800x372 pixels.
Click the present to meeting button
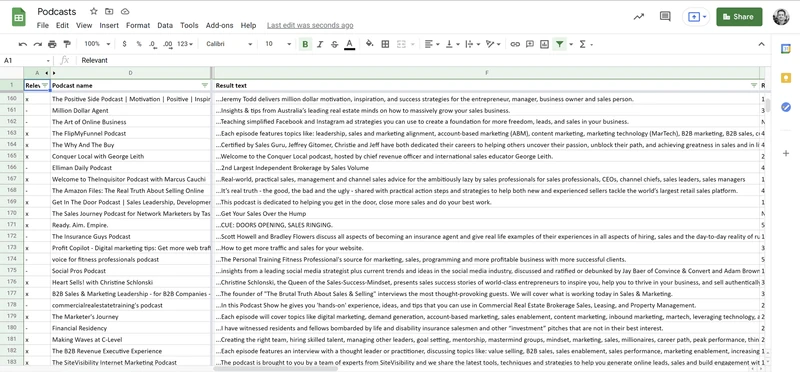(696, 17)
